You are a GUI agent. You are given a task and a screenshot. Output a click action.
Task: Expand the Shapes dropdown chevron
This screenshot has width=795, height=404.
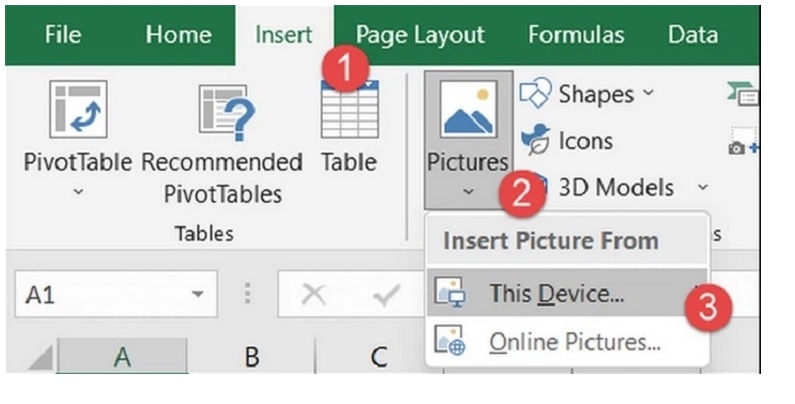648,94
